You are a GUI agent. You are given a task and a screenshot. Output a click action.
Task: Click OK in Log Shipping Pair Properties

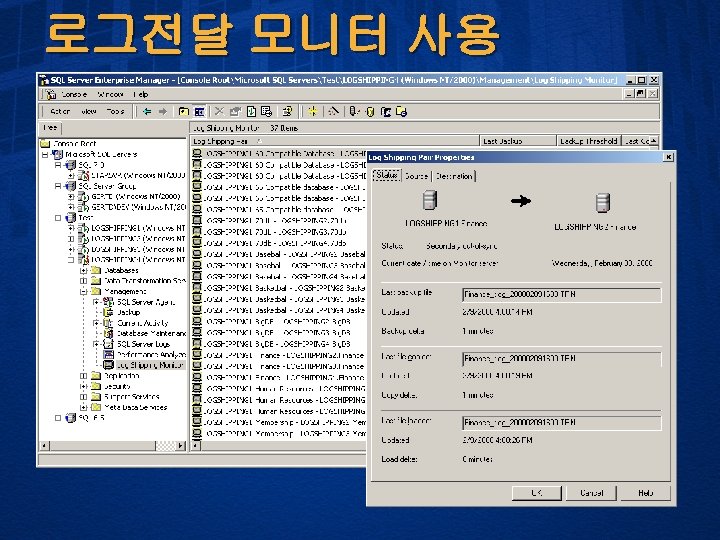pos(536,493)
